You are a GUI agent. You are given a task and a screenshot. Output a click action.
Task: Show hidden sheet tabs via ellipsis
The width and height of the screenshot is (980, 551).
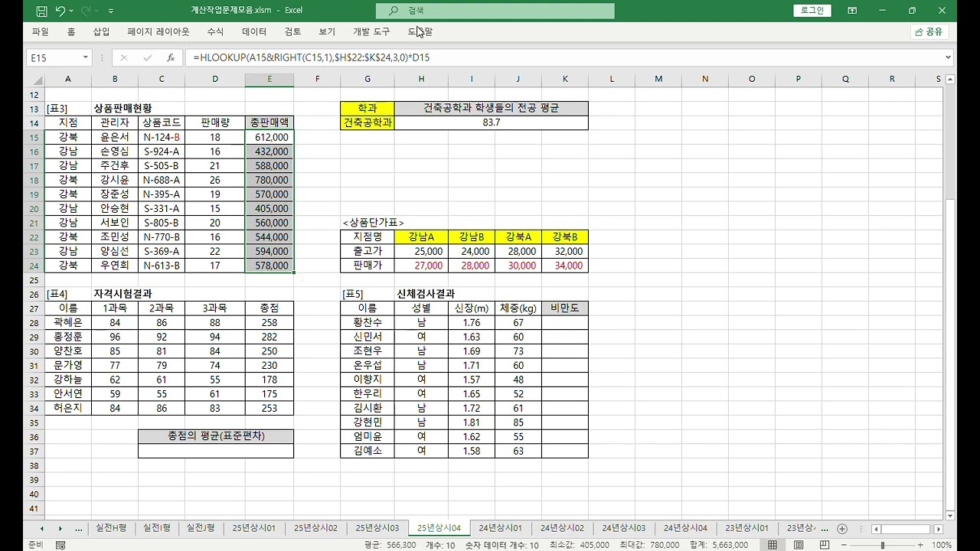click(x=78, y=529)
